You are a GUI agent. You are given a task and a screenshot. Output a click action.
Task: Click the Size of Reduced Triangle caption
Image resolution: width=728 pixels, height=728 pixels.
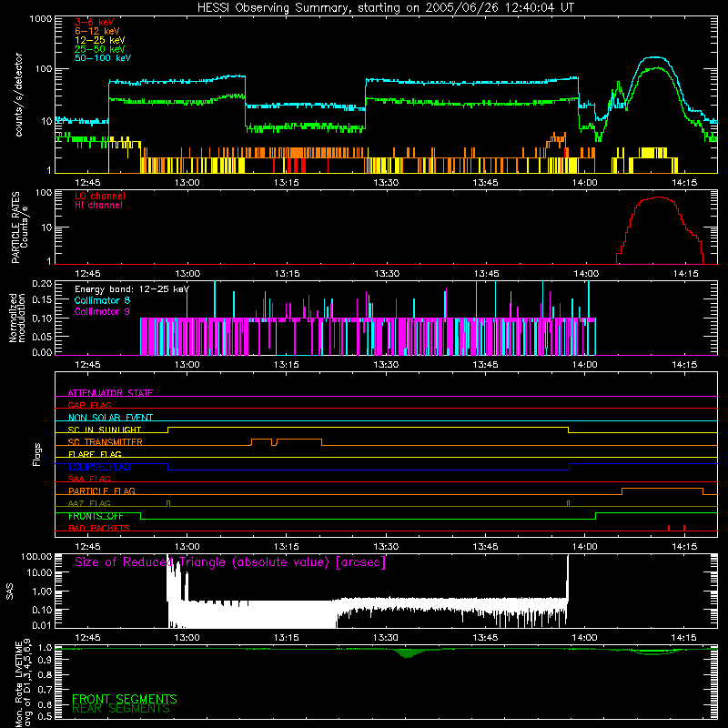pyautogui.click(x=230, y=562)
